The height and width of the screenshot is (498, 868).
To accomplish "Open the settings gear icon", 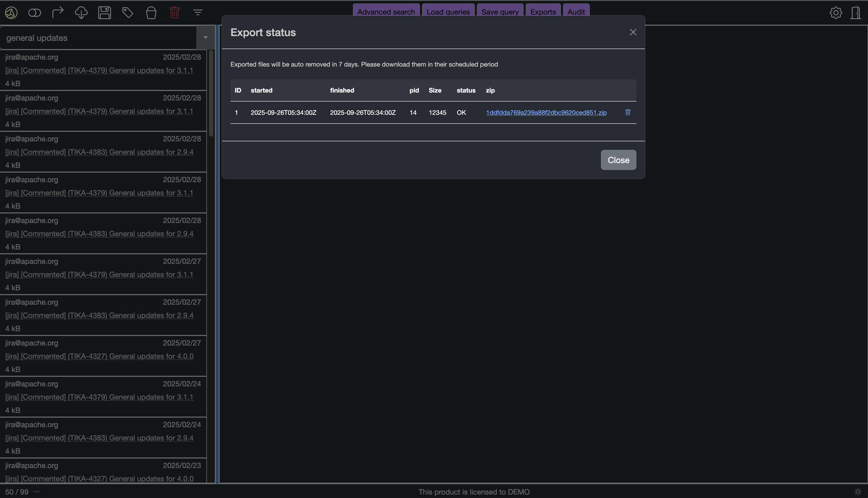I will pyautogui.click(x=835, y=13).
